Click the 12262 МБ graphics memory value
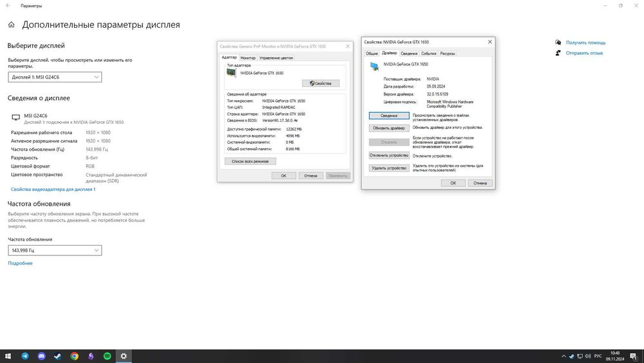Image resolution: width=644 pixels, height=363 pixels. (x=294, y=129)
